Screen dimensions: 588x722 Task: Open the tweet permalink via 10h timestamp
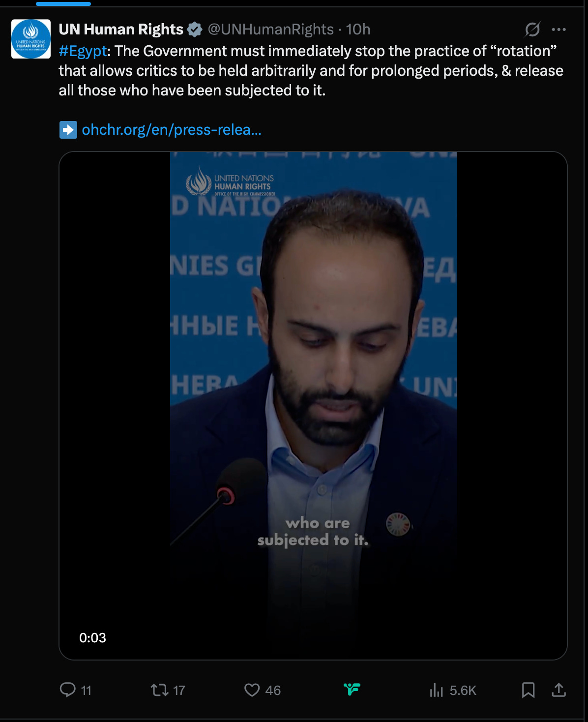(x=358, y=30)
